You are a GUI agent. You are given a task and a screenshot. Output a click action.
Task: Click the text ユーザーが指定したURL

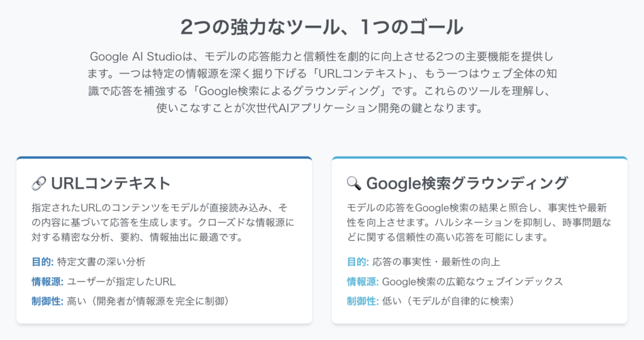coord(121,282)
